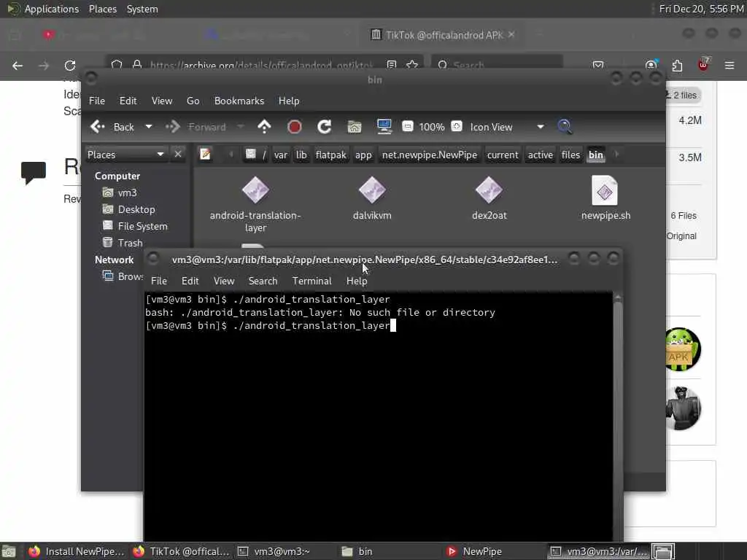Close the TikTok @officalandrod APK tab
Image resolution: width=747 pixels, height=560 pixels.
point(511,34)
